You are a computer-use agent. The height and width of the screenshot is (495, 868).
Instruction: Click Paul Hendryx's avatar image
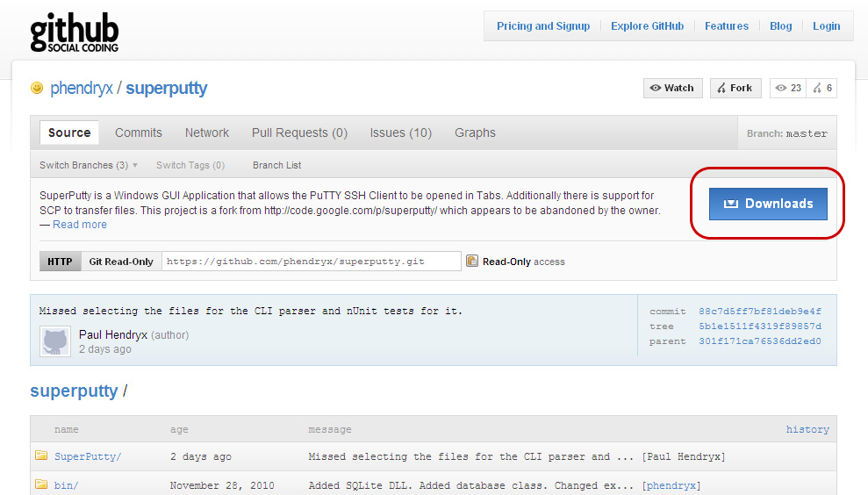click(x=55, y=341)
